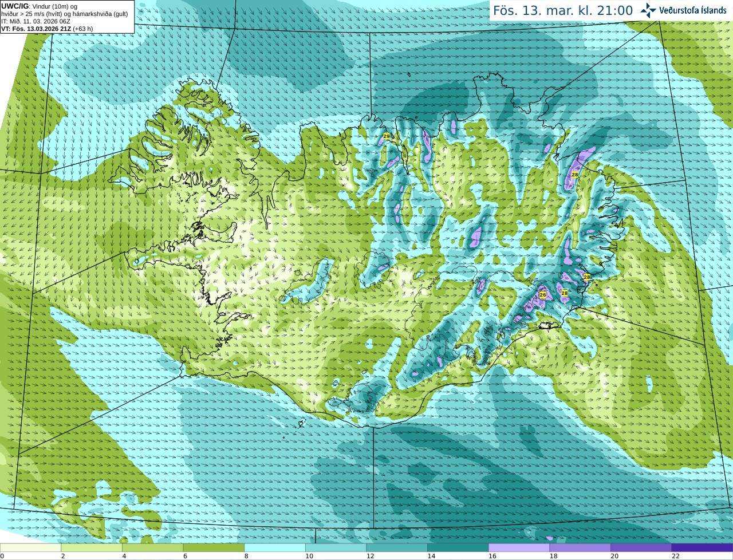Select the light yellow-green 2–4 m/s swatch
The image size is (733, 560).
pos(92,547)
